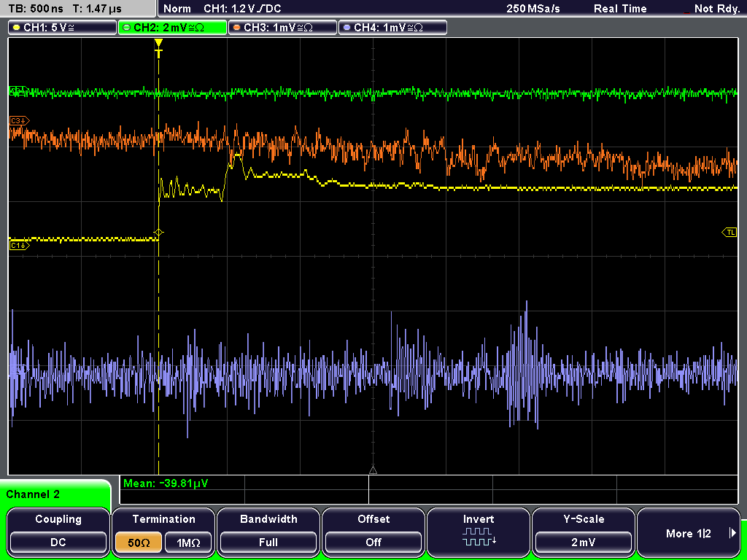Click the 250 MSa/s sample rate readout

click(533, 9)
